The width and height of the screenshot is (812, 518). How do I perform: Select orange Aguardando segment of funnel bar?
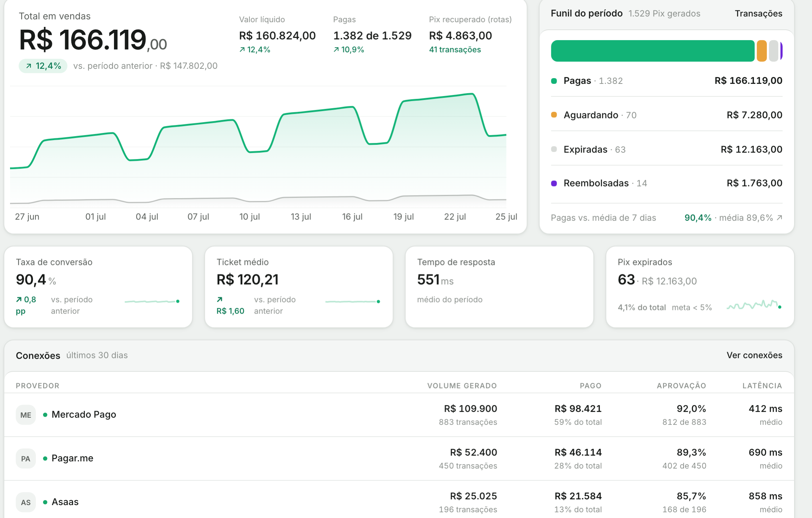coord(761,51)
